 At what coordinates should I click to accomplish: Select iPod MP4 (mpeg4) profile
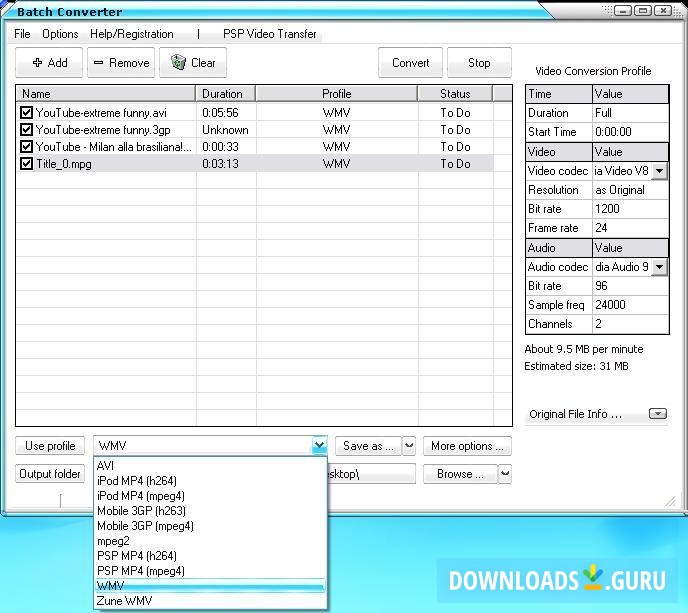211,496
